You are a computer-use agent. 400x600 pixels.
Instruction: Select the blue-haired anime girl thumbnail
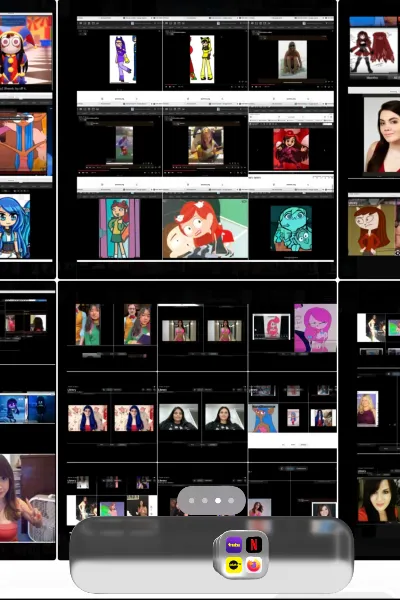[x=15, y=226]
